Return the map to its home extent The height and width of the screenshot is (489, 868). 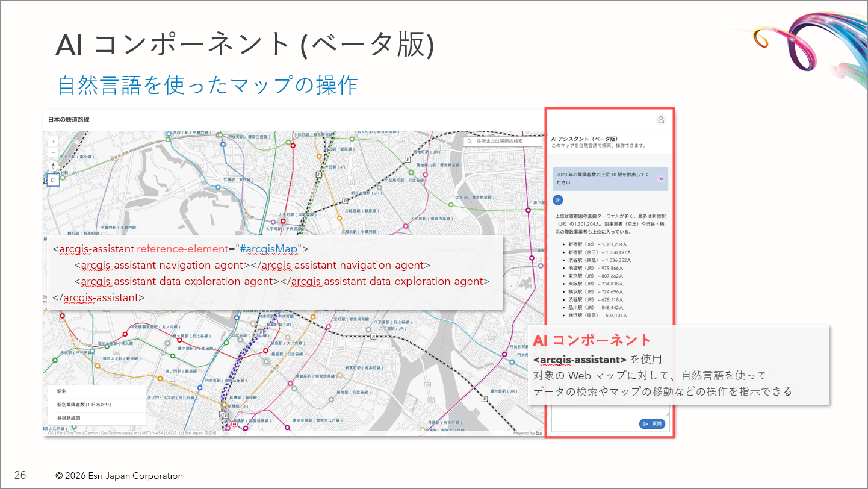pos(54,179)
